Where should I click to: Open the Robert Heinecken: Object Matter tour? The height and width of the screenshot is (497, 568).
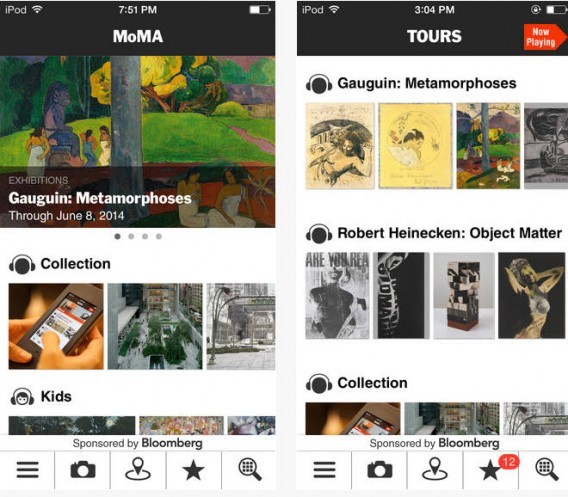434,234
